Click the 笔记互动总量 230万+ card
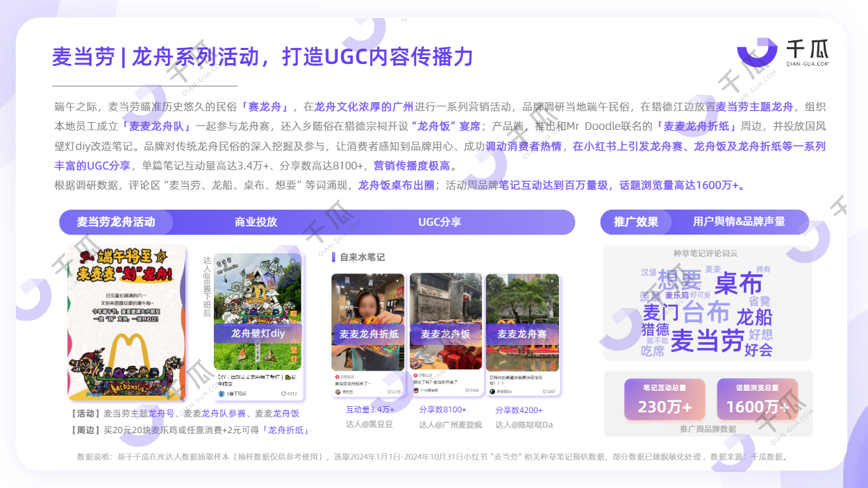Viewport: 868px width, 488px height. pos(665,399)
